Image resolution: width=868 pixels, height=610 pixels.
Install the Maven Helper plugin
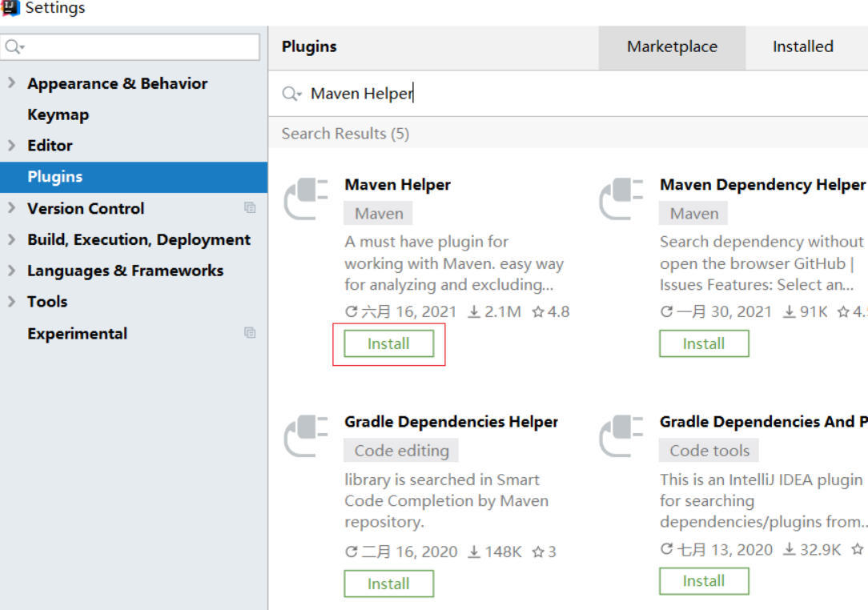[388, 343]
